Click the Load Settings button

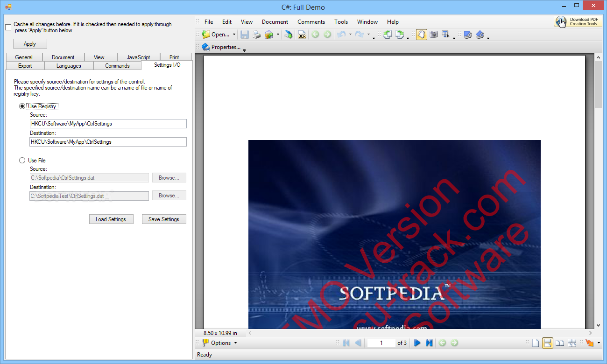(111, 219)
